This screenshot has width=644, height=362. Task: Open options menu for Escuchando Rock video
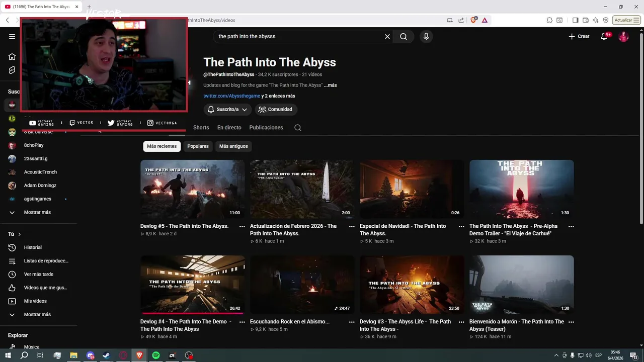(x=352, y=322)
